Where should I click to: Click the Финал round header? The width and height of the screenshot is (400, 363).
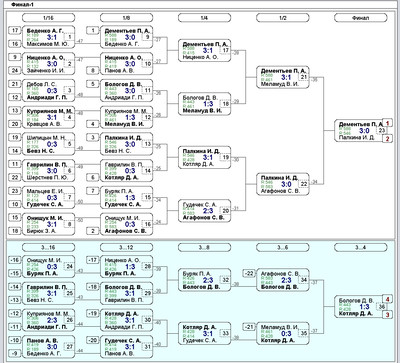click(x=361, y=18)
